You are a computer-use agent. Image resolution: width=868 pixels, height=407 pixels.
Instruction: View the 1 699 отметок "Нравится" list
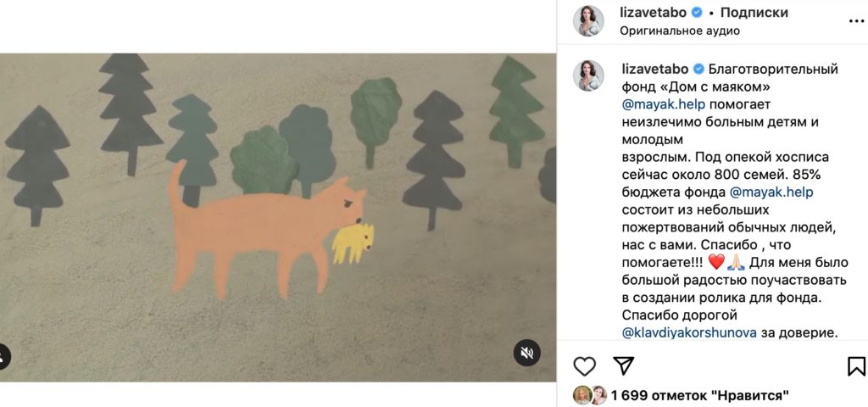click(x=700, y=395)
